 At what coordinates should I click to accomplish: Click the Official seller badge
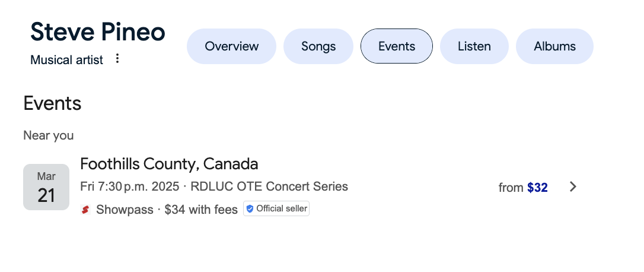pos(276,208)
